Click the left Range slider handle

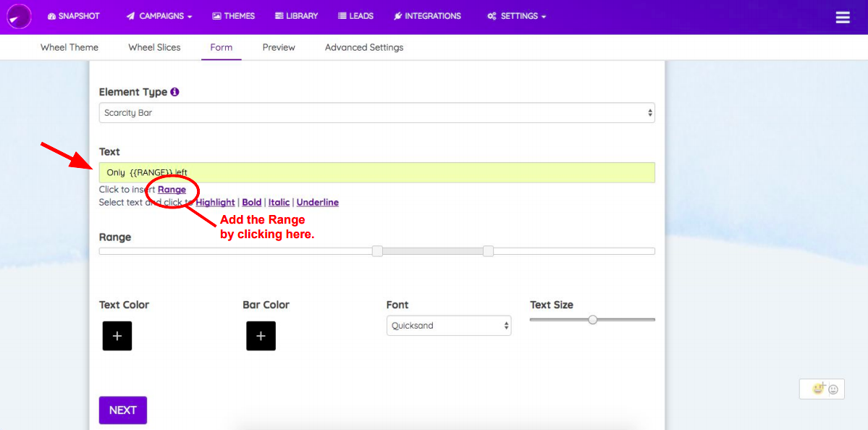(378, 251)
